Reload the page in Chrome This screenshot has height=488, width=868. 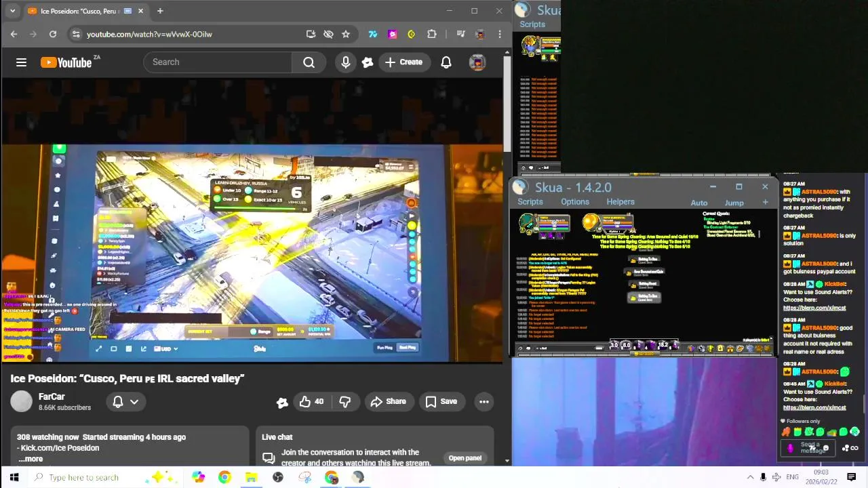[53, 34]
